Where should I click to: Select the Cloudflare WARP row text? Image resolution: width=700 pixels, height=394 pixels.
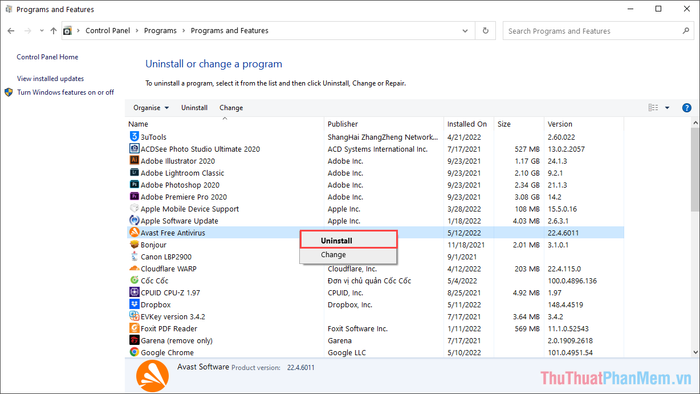[168, 269]
